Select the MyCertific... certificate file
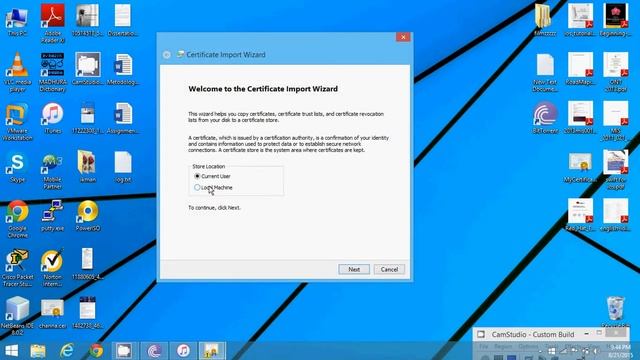 pyautogui.click(x=580, y=167)
